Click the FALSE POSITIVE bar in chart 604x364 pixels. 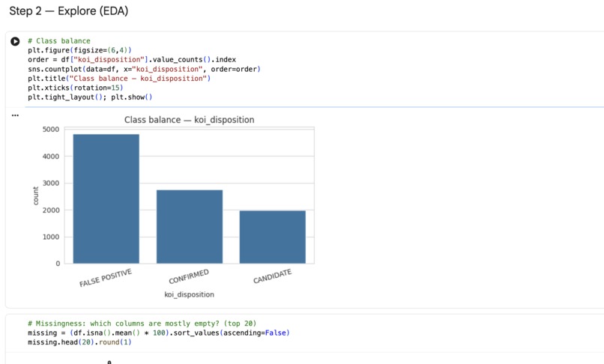tap(106, 198)
